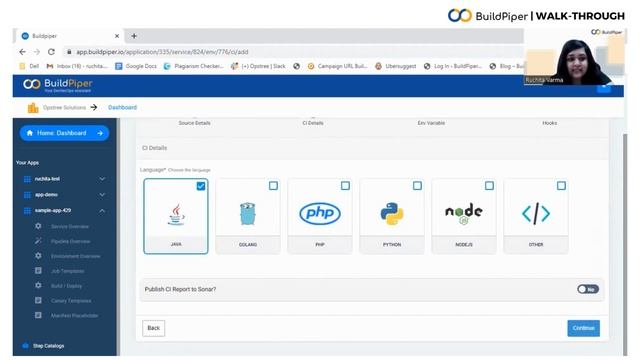Go to the Hooks step
Viewport: 640px width, 360px height.
click(549, 123)
